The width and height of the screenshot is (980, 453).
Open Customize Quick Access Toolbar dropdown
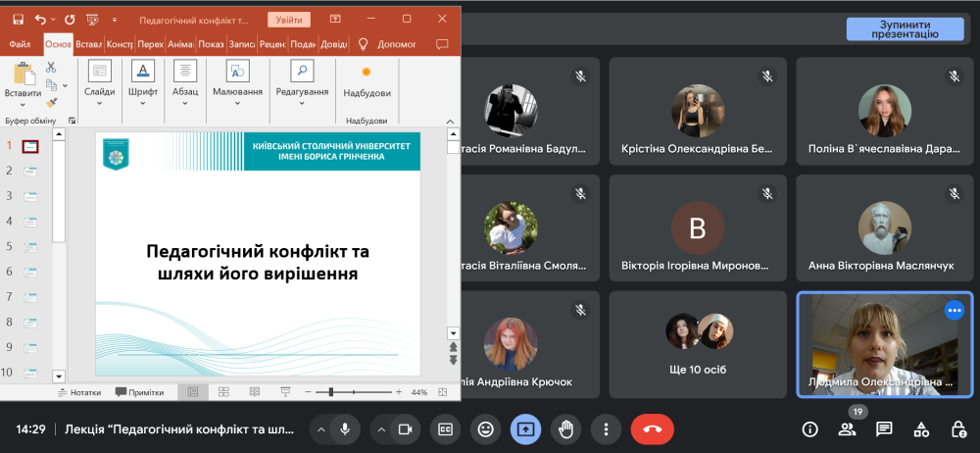(115, 20)
